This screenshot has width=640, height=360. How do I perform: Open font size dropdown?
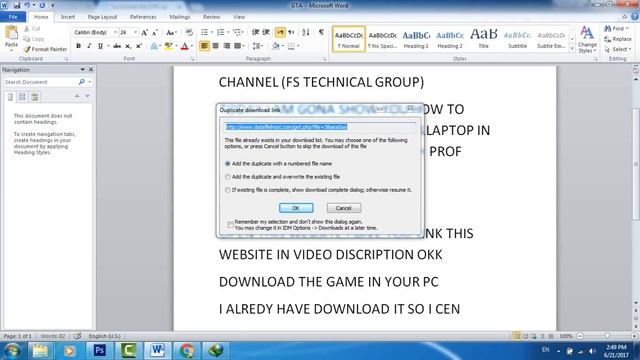pos(135,32)
